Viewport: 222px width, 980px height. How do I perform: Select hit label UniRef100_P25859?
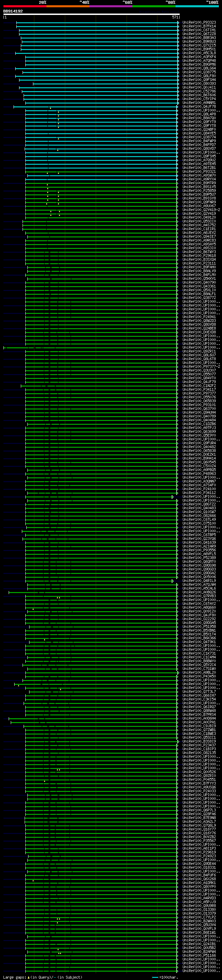199,191
